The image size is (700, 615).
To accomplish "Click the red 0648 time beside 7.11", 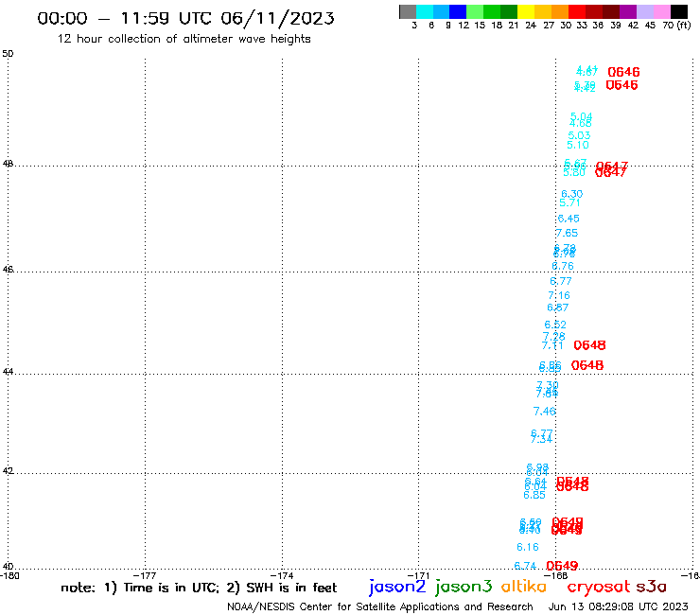I will click(589, 345).
